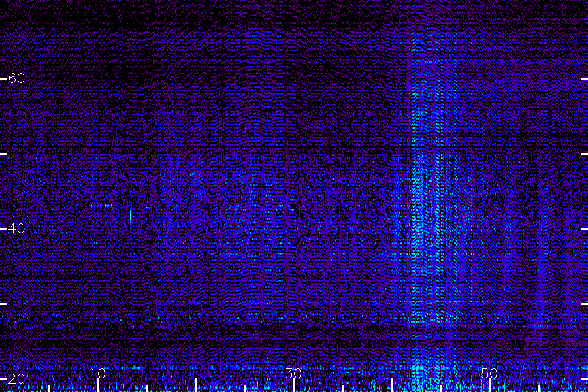Click the "40" frequency axis label
588x392 pixels.
pyautogui.click(x=16, y=228)
